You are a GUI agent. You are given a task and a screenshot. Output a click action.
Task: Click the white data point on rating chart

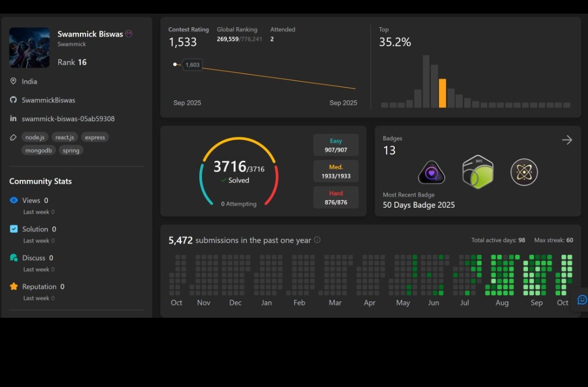175,64
